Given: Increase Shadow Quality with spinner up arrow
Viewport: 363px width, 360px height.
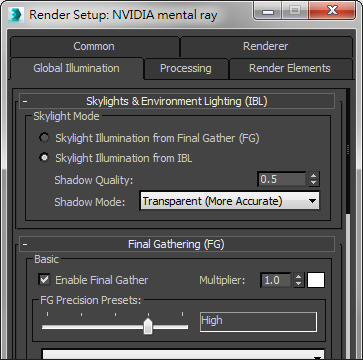Looking at the screenshot, I should (313, 176).
